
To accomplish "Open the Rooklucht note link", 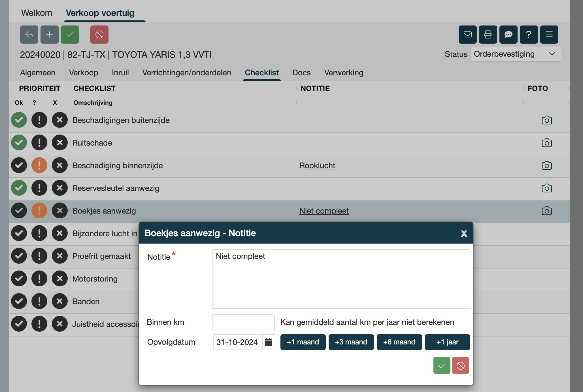I will pos(317,165).
